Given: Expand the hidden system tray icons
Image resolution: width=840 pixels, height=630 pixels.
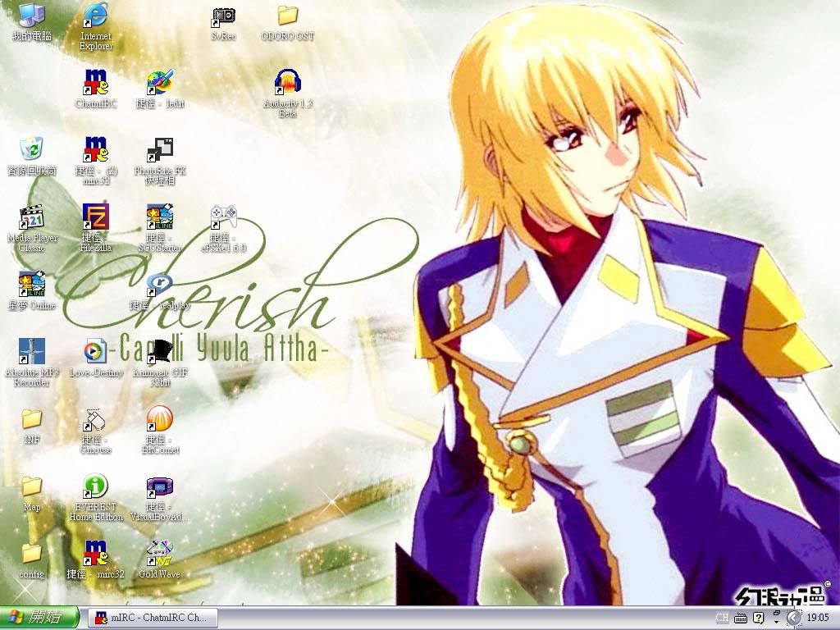Looking at the screenshot, I should click(793, 618).
